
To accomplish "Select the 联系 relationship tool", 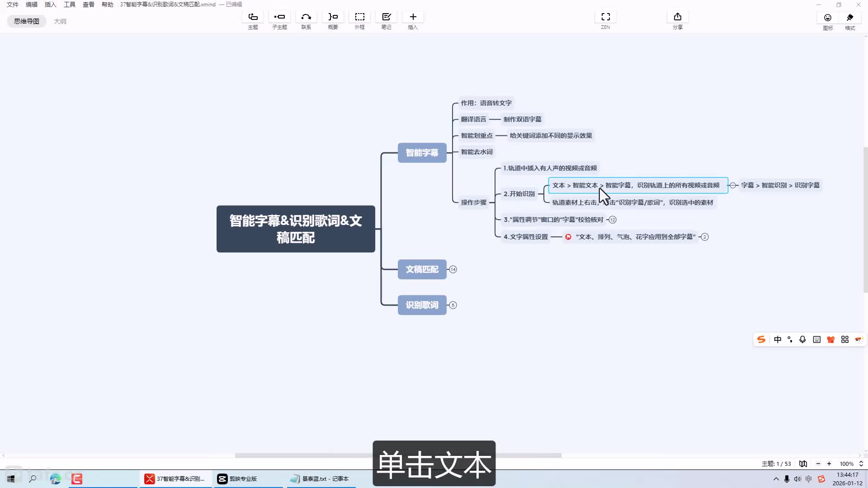I will point(306,17).
